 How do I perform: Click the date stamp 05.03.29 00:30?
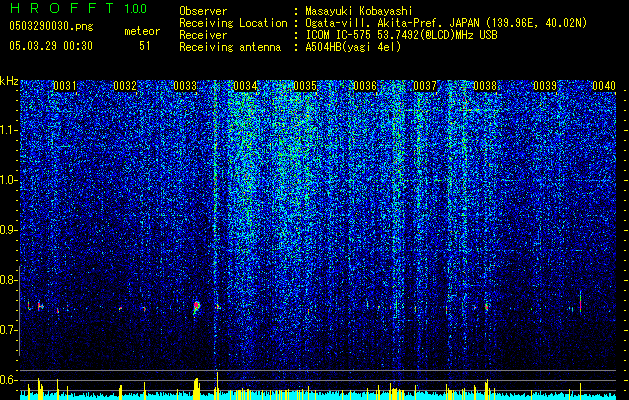point(51,46)
